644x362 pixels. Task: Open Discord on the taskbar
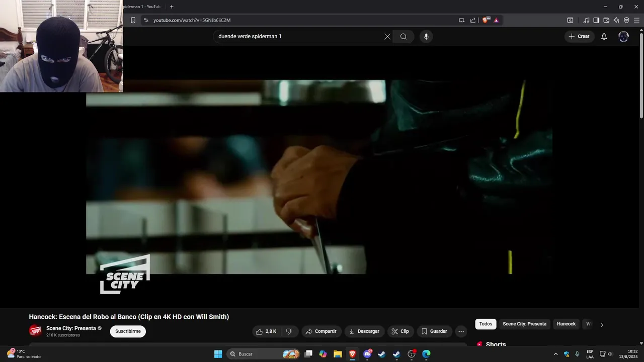click(x=367, y=354)
